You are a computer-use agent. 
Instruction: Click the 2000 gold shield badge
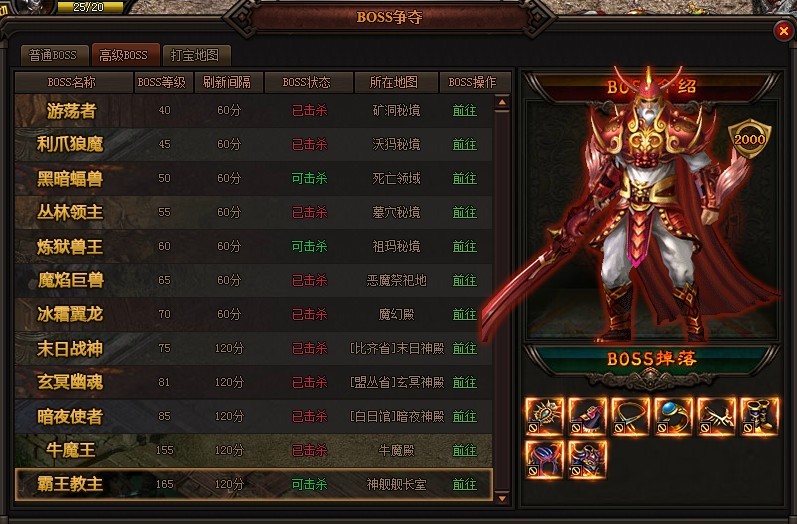(x=750, y=139)
